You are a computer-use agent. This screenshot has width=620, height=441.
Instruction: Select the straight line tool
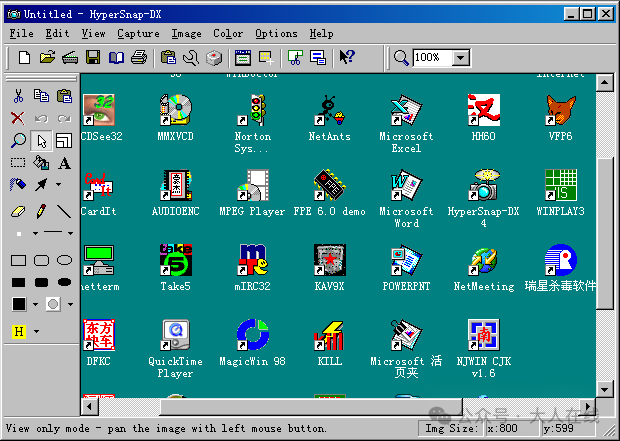(x=64, y=212)
